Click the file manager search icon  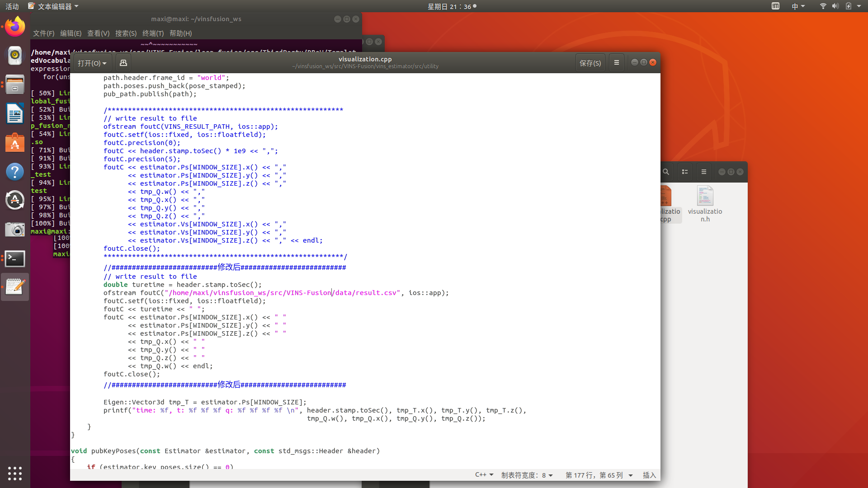666,172
